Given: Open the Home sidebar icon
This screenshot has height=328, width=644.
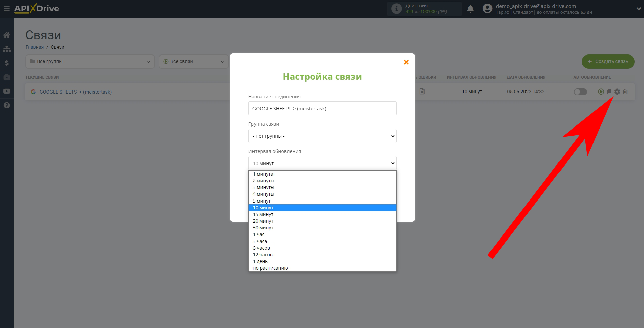Looking at the screenshot, I should click(x=7, y=35).
